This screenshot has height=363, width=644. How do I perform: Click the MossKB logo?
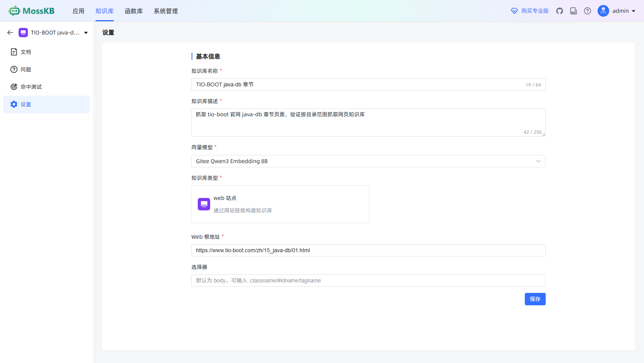[32, 11]
